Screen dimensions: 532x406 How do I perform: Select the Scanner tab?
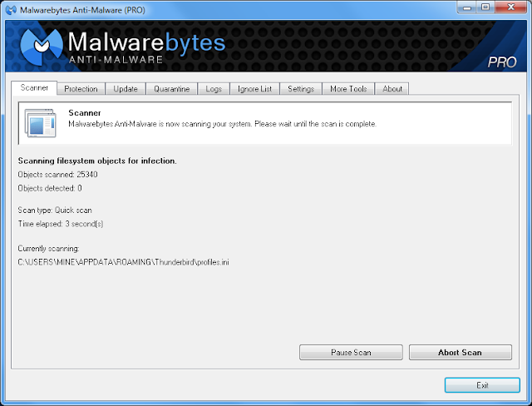(34, 88)
